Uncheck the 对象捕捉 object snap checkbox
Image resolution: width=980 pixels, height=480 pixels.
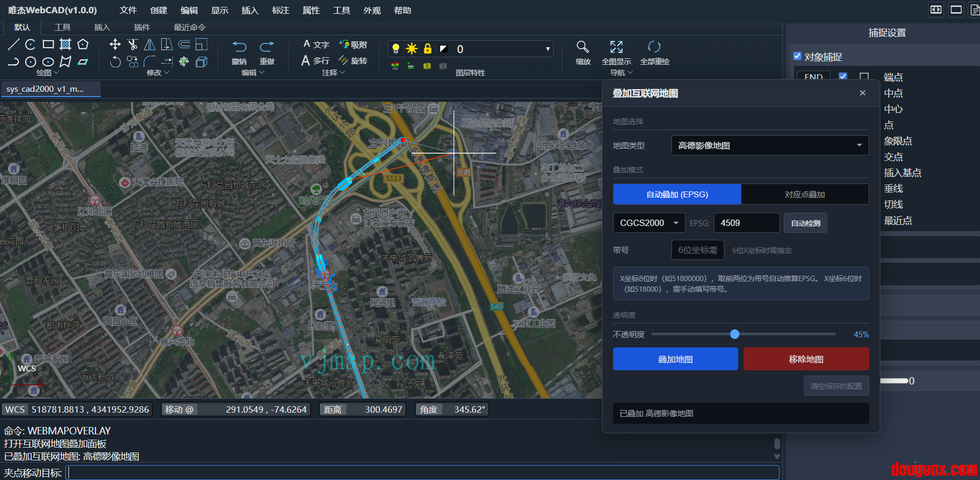point(797,56)
